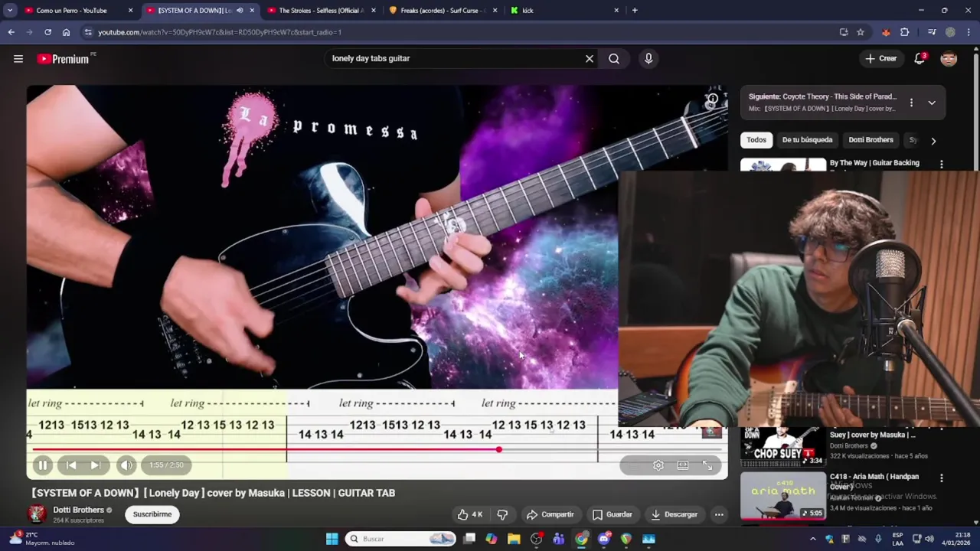Open the media control button in toolbar
The image size is (980, 551).
pos(932,32)
